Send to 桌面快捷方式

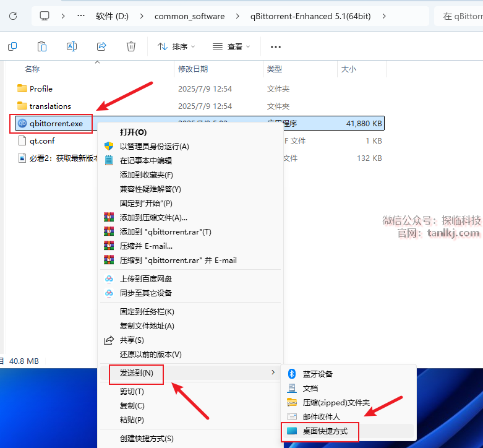(349, 431)
